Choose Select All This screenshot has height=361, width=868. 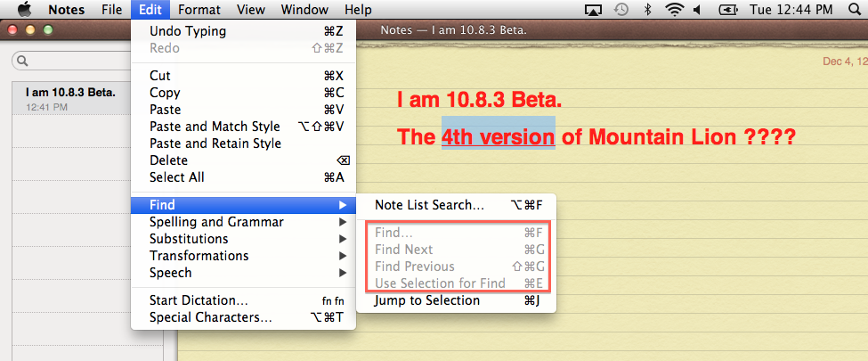pos(244,177)
